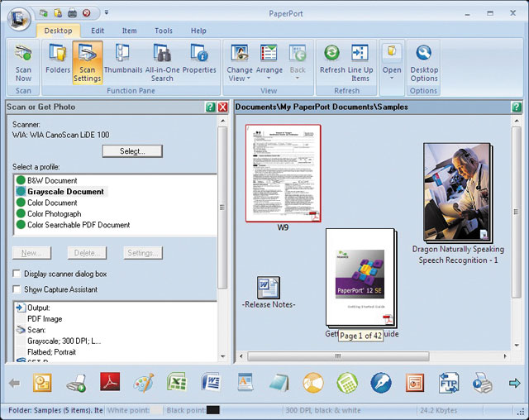Click the horizontal scrollbar of the desktop pane
The width and height of the screenshot is (529, 420).
coord(338,356)
